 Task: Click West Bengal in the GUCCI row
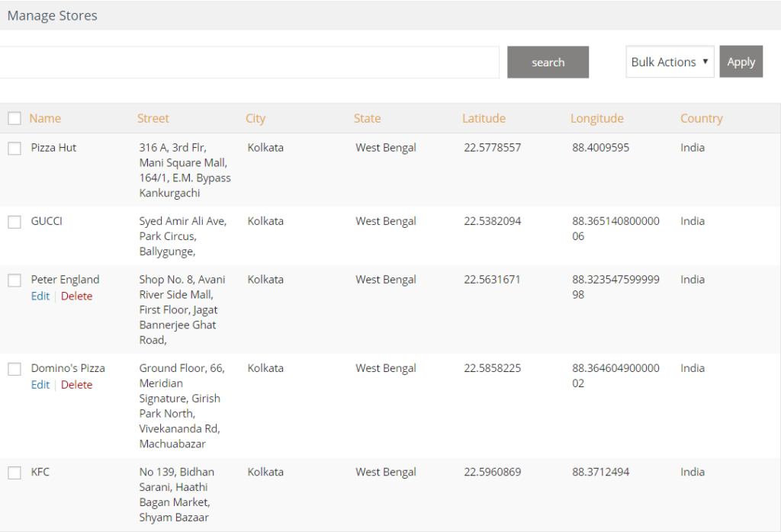[385, 222]
